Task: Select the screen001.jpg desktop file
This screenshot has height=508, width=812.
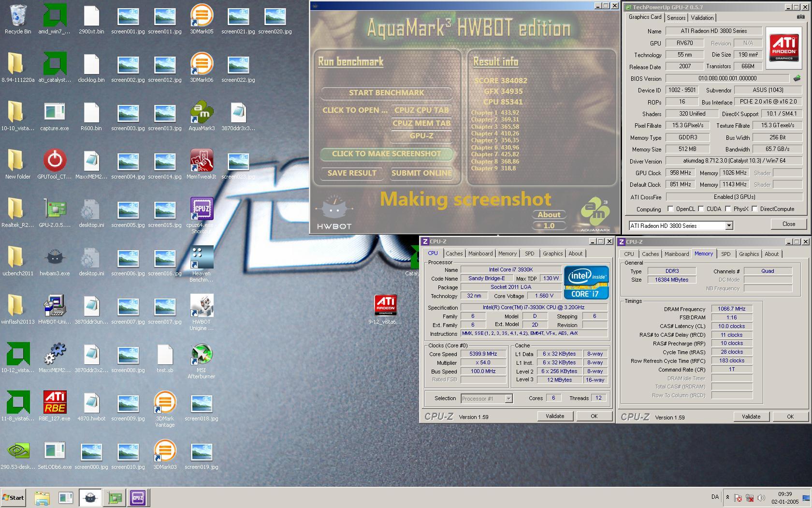Action: 128,19
